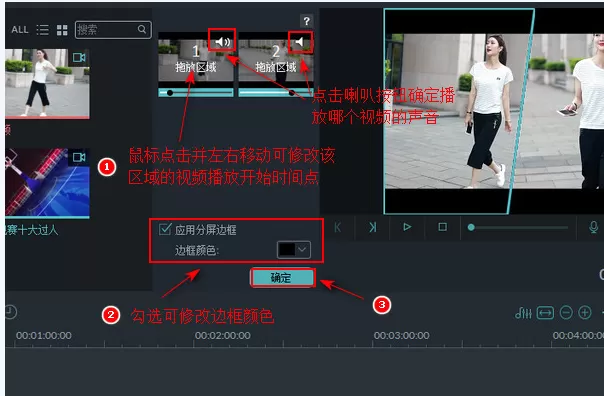
Task: Select the walking woman video thumbnail
Action: click(47, 83)
